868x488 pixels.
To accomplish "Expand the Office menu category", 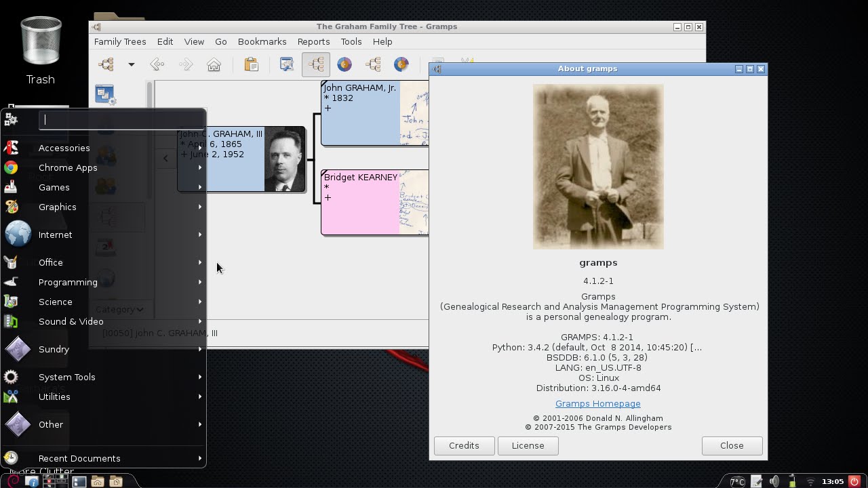I will [x=103, y=262].
